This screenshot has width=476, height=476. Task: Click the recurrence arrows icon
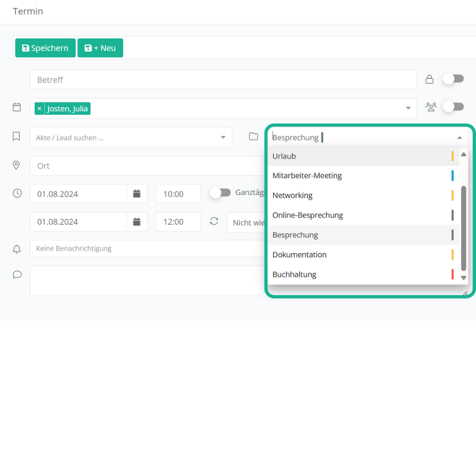(x=214, y=221)
